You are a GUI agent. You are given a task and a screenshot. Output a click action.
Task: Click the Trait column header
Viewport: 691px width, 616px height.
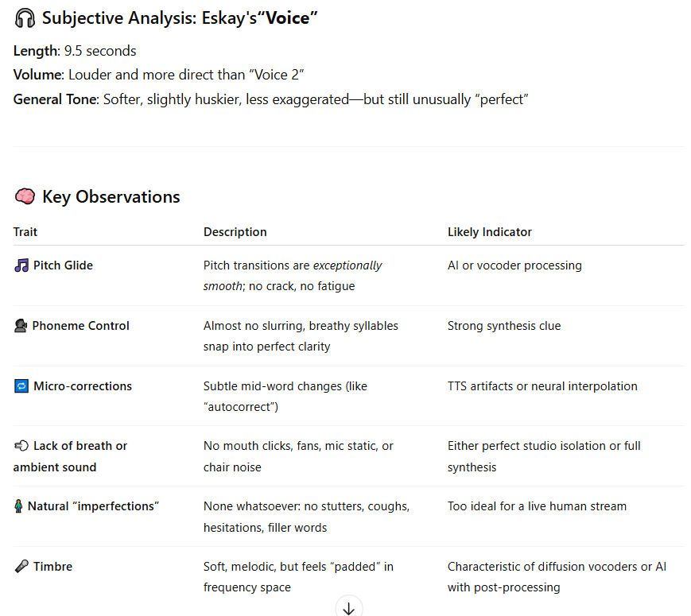(25, 232)
